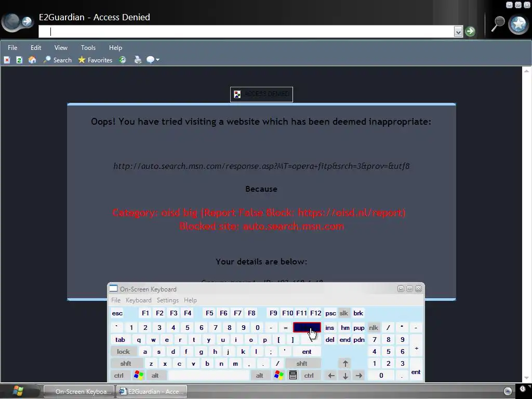Click the highlighted backspace key
Image resolution: width=532 pixels, height=399 pixels.
point(307,327)
